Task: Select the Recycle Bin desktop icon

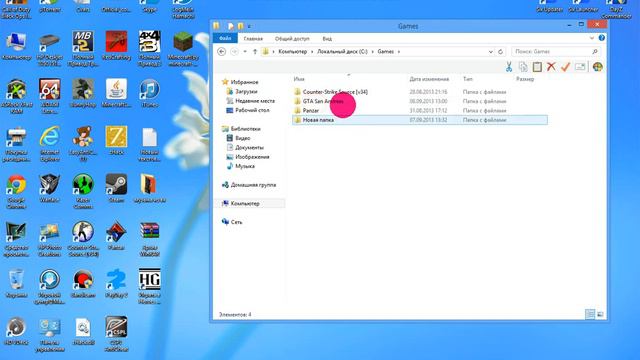Action: click(x=16, y=280)
